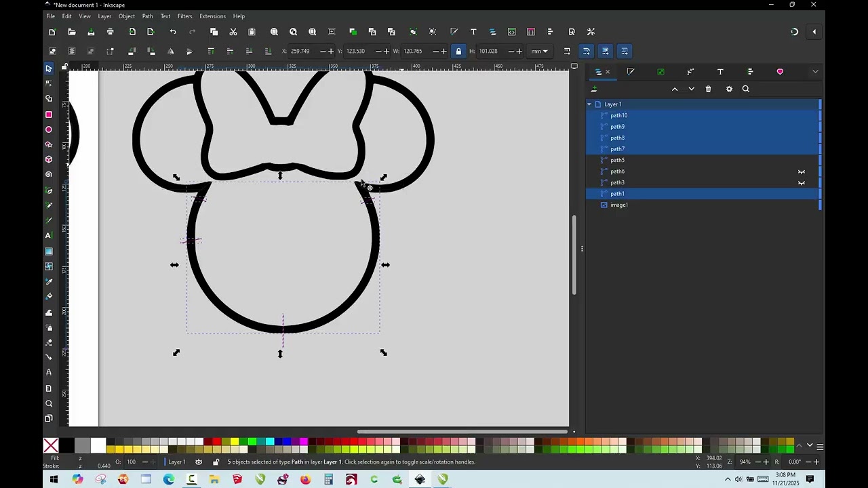The image size is (868, 488).
Task: Select the Eraser tool
Action: pyautogui.click(x=49, y=342)
